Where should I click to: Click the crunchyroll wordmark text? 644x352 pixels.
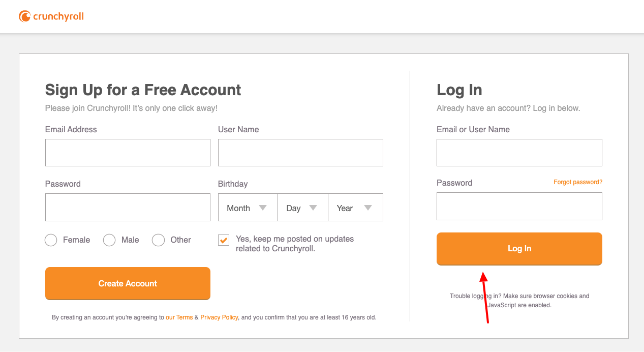pyautogui.click(x=58, y=17)
